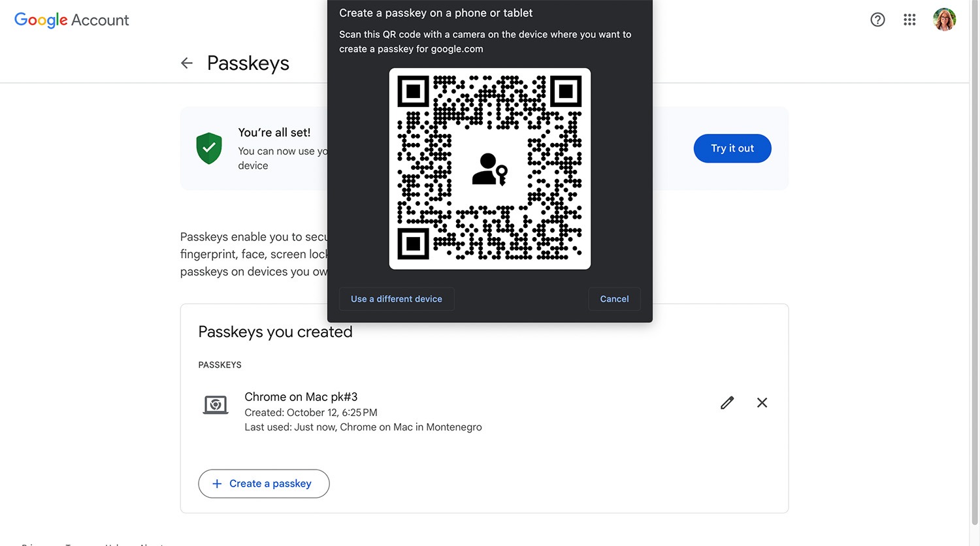Open the Google apps grid icon

point(909,20)
